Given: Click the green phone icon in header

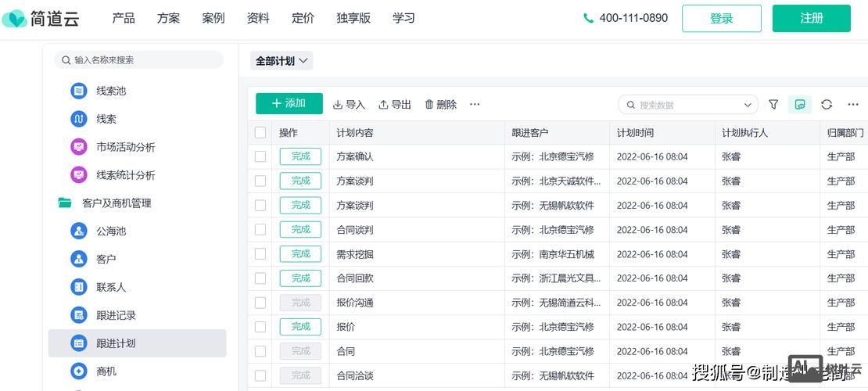Looking at the screenshot, I should pos(589,18).
